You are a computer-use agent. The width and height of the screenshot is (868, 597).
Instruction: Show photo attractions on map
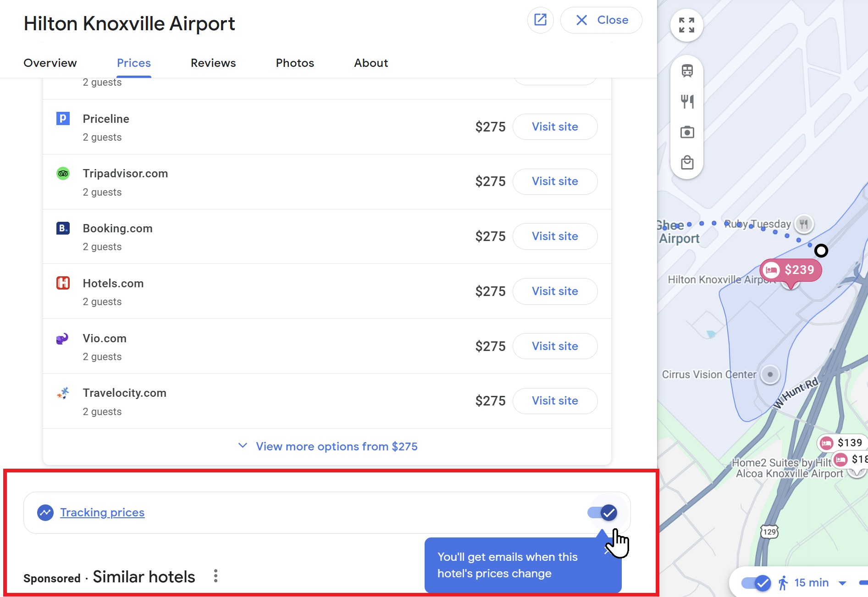click(x=687, y=132)
